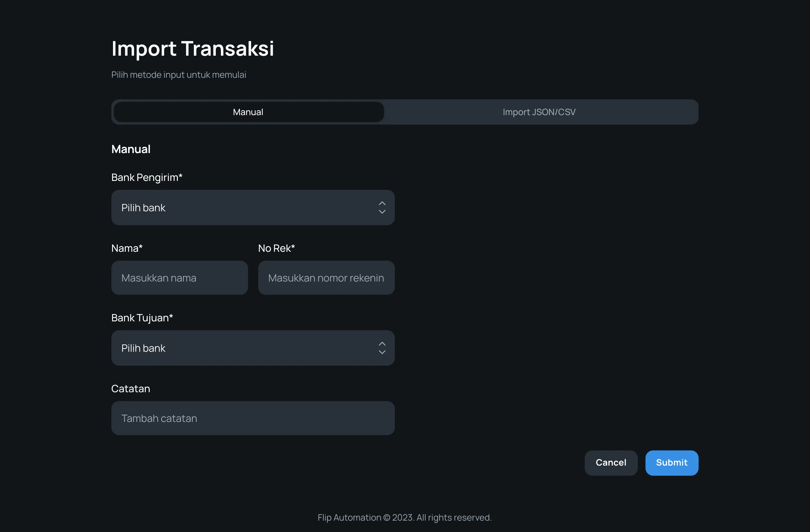Switch to the Import JSON/CSV tab
The width and height of the screenshot is (810, 532).
pos(539,112)
